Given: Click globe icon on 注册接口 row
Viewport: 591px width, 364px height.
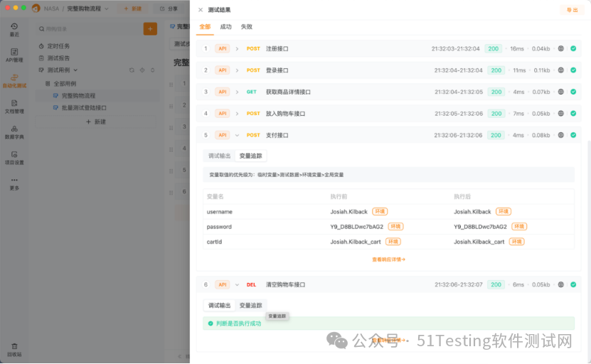Looking at the screenshot, I should point(561,48).
